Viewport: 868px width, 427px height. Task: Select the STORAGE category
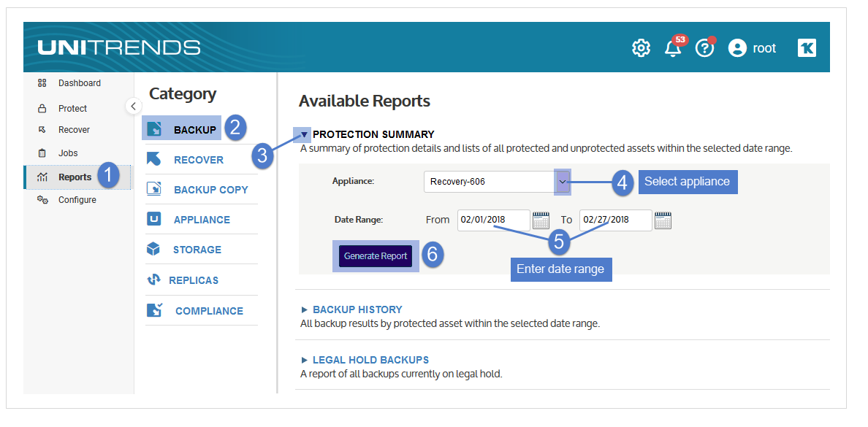197,250
